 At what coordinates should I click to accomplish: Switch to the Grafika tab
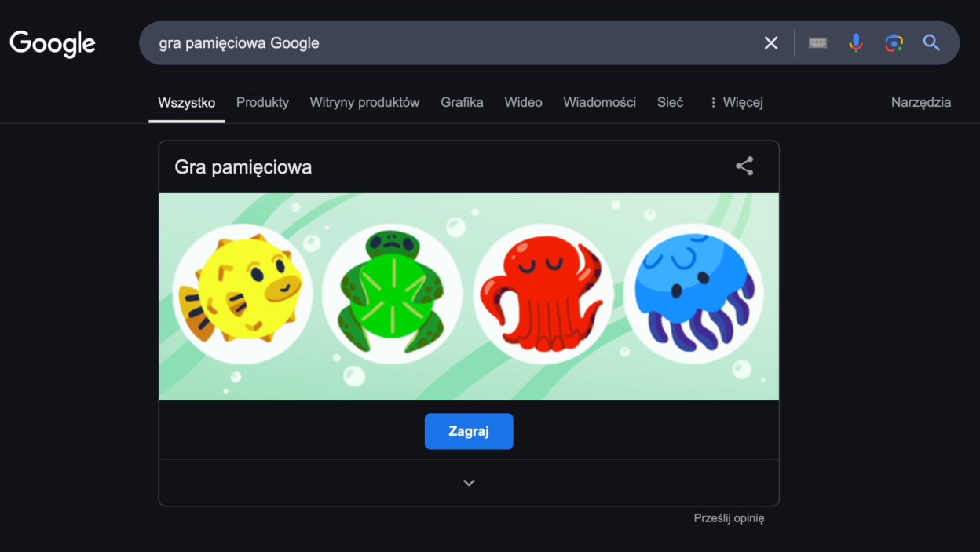(462, 102)
